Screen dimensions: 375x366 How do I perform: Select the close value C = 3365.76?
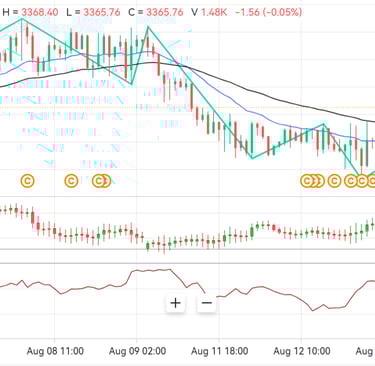[156, 12]
